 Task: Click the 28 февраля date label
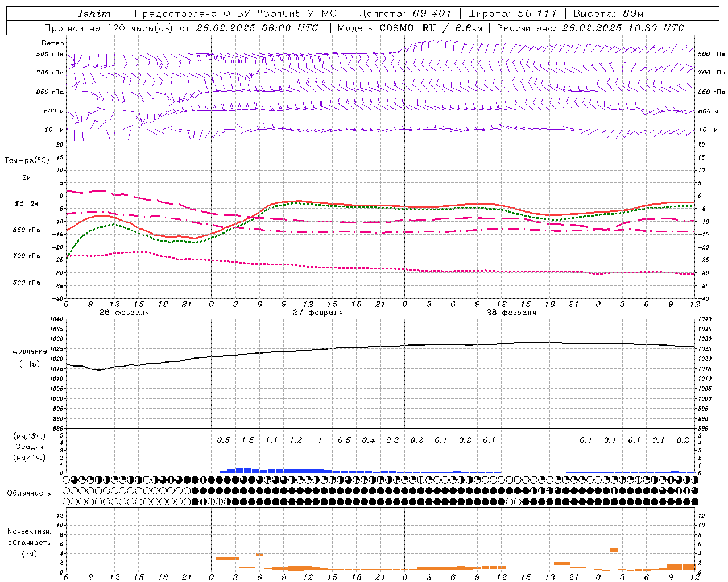pos(511,313)
